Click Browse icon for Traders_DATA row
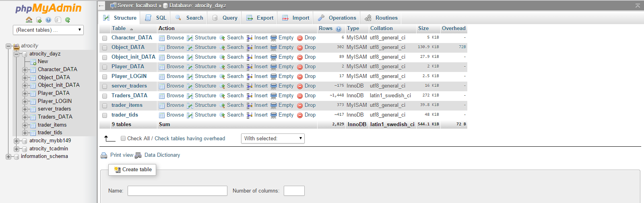This screenshot has width=644, height=203. click(162, 96)
